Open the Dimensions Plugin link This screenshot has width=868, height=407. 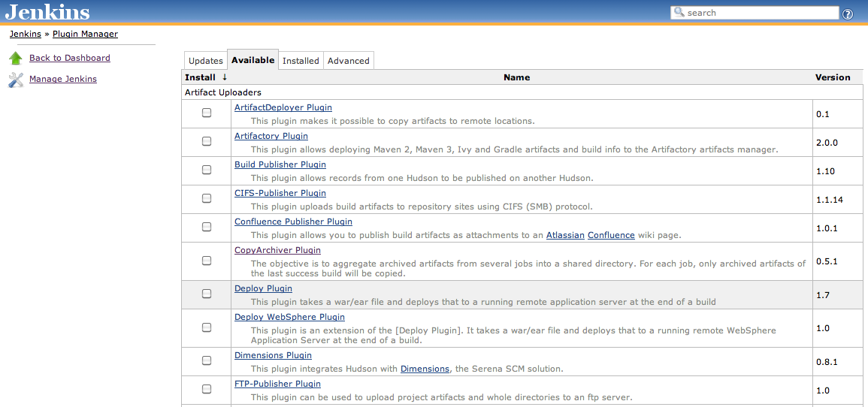coord(273,356)
